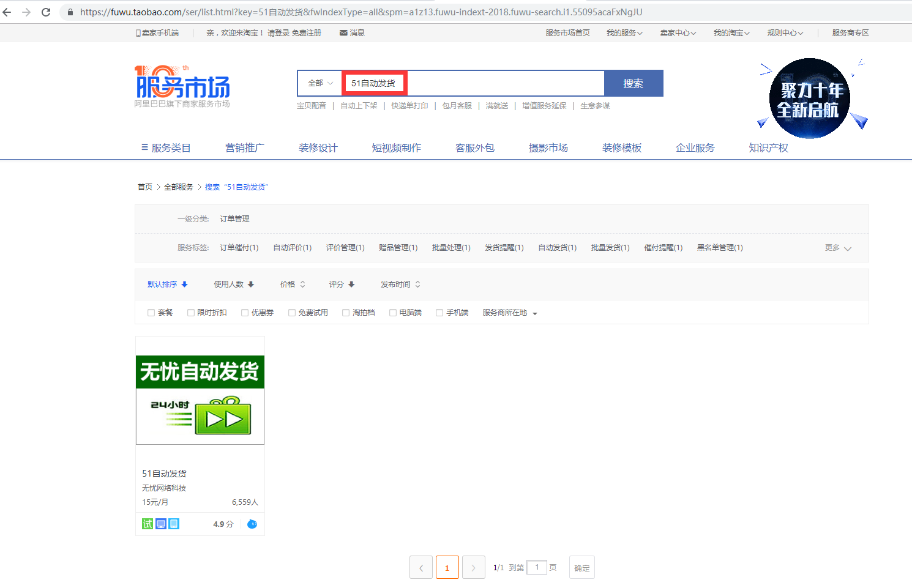Image resolution: width=912 pixels, height=588 pixels.
Task: Open the 全部 search category dropdown
Action: tap(320, 83)
